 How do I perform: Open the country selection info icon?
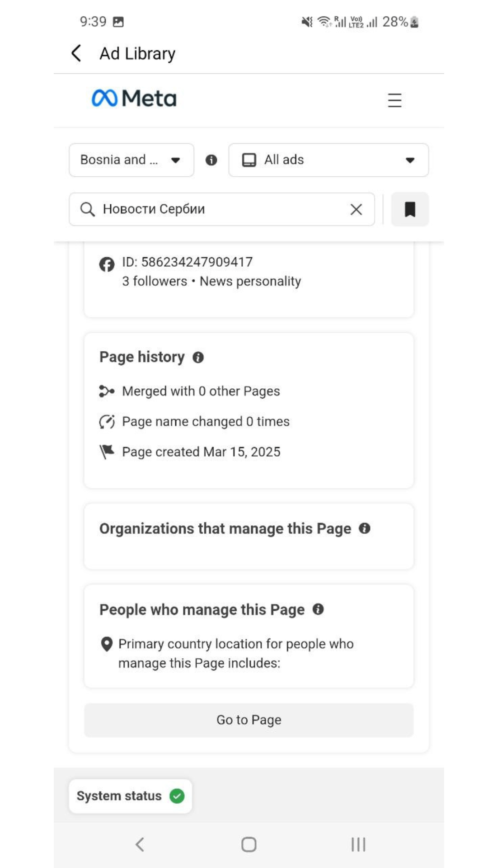click(211, 160)
